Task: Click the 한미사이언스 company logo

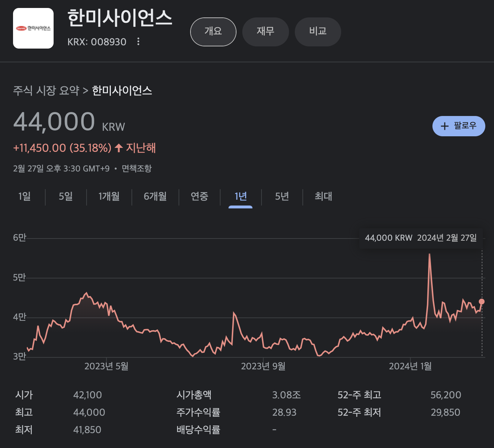Action: pyautogui.click(x=33, y=28)
